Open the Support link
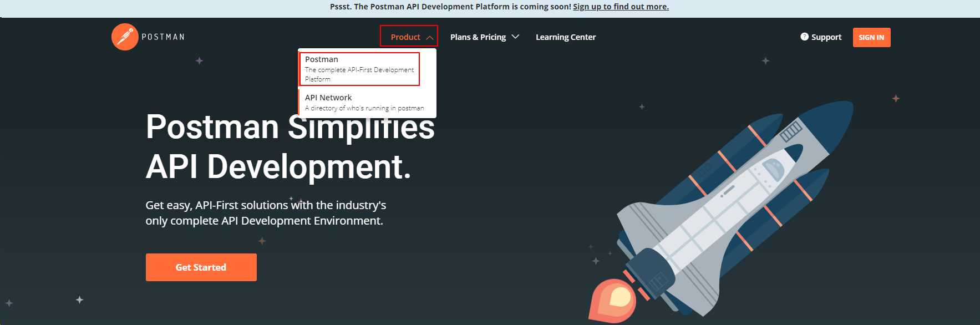 (826, 37)
